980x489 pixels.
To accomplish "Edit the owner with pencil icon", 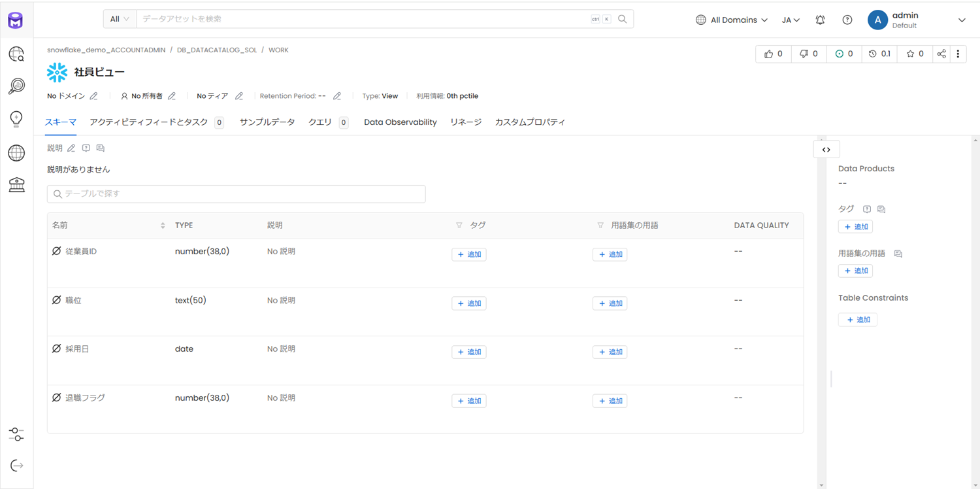I will pos(172,96).
